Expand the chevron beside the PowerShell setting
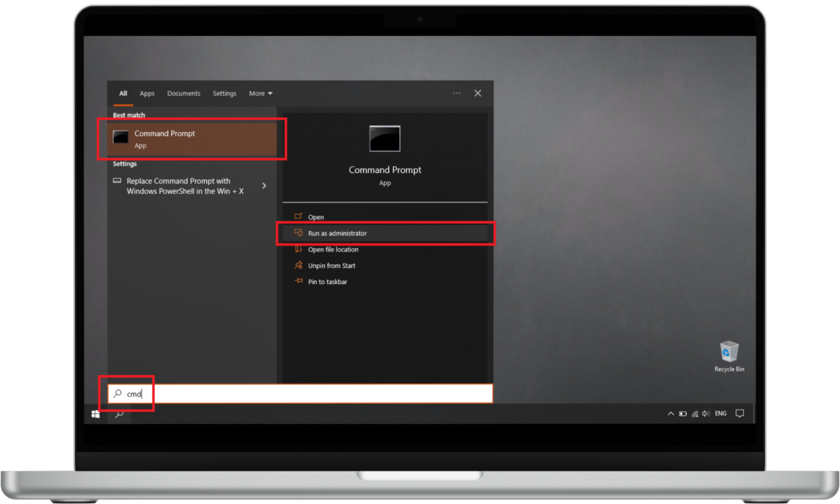Screen dimensions: 840x504 (x=264, y=186)
